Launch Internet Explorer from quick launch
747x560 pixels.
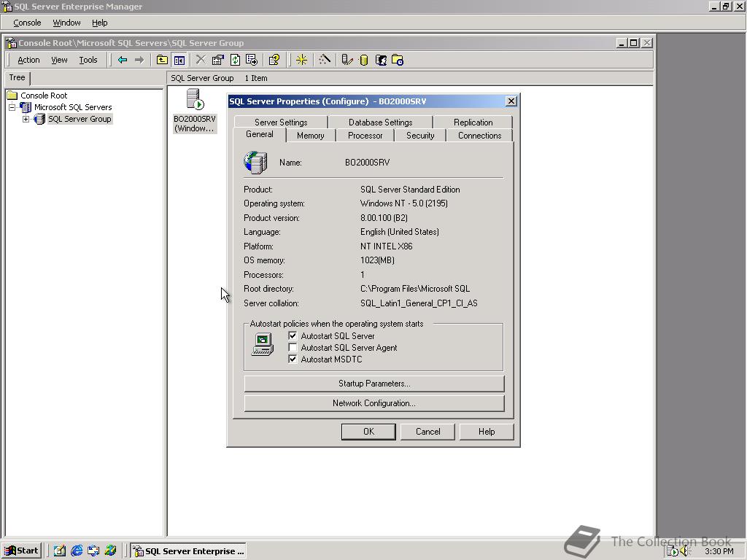tap(76, 551)
